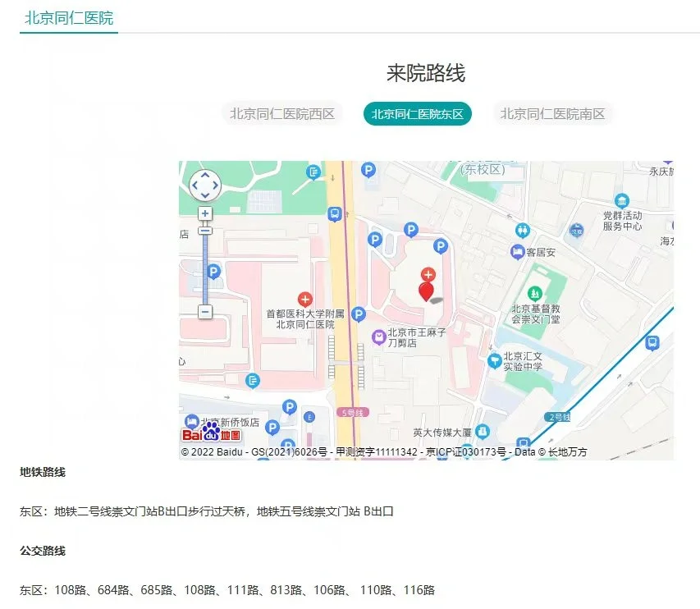Viewport: 700px width, 609px height.
Task: Click the © 2022 Baidu copyright text
Action: 384,452
